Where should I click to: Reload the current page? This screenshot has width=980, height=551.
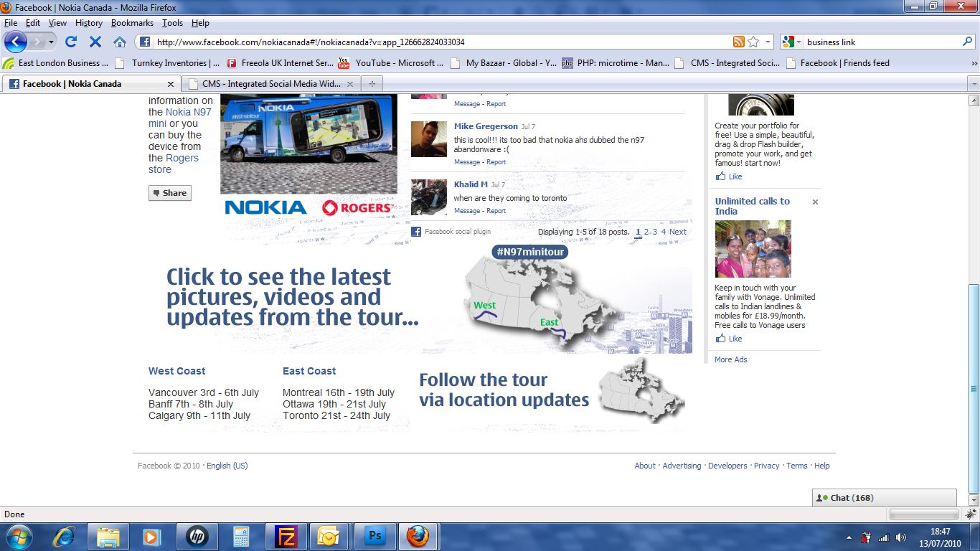coord(71,42)
